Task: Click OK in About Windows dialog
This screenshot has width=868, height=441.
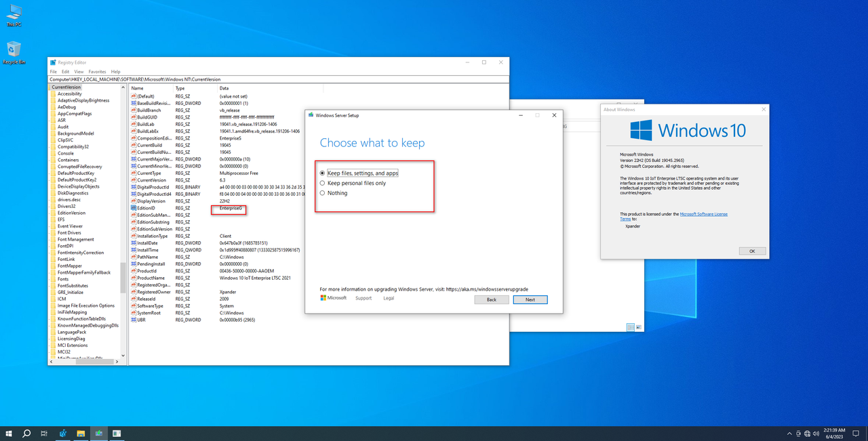Action: 752,251
